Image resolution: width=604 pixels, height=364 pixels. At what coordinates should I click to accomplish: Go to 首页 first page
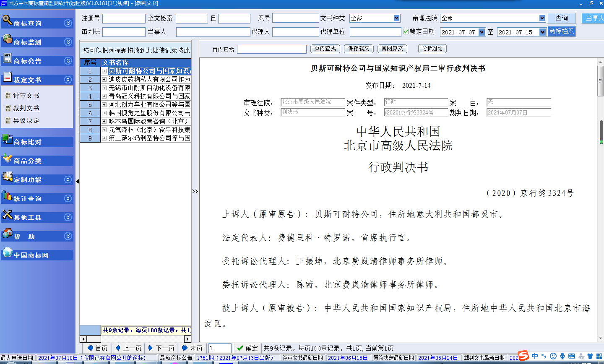[97, 348]
